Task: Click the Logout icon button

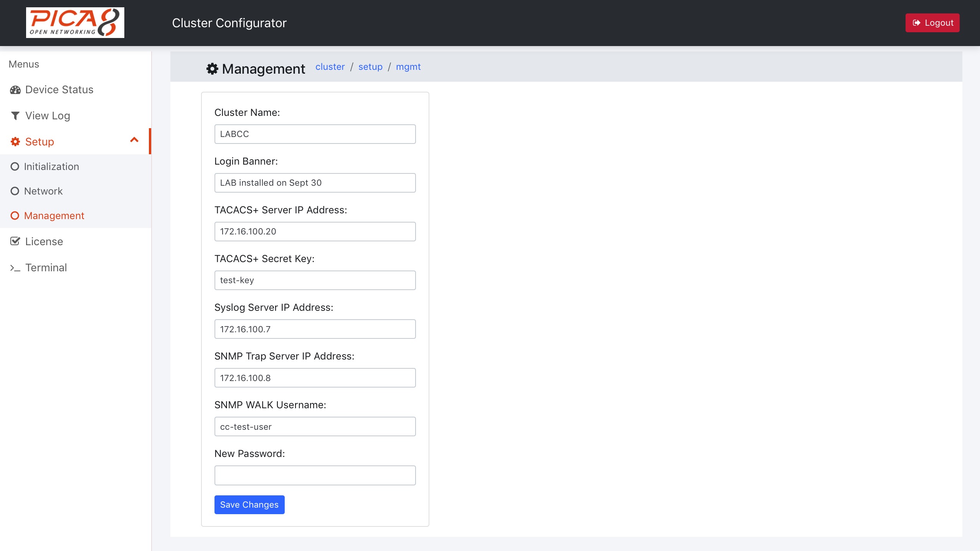Action: pos(917,23)
